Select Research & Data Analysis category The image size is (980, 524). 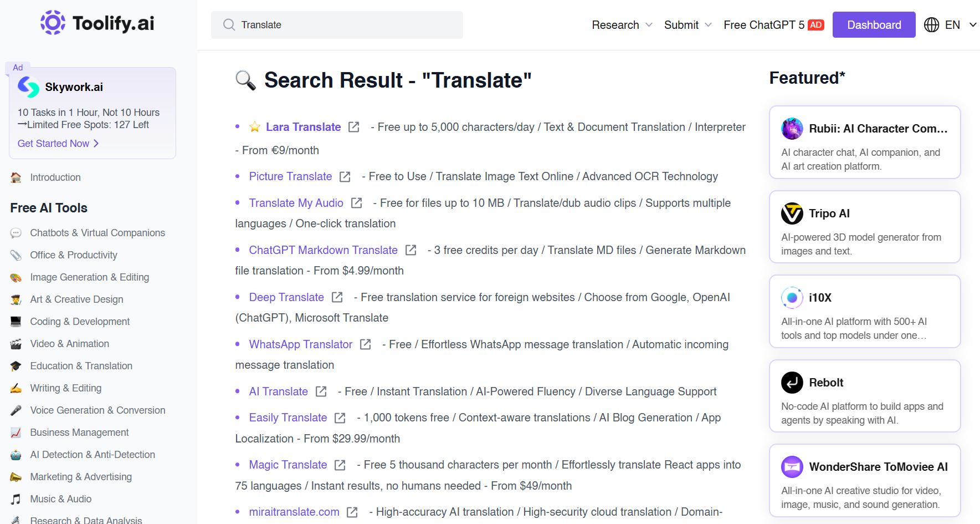tap(86, 520)
